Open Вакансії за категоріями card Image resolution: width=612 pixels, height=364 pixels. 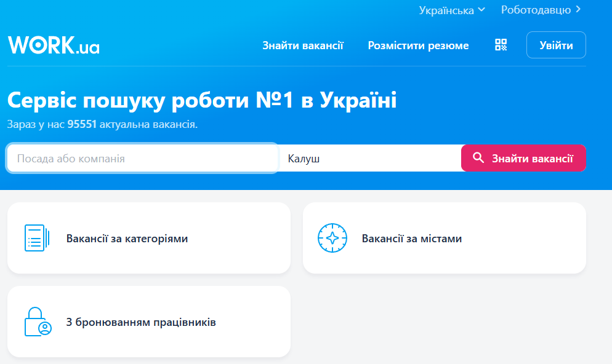tap(149, 238)
